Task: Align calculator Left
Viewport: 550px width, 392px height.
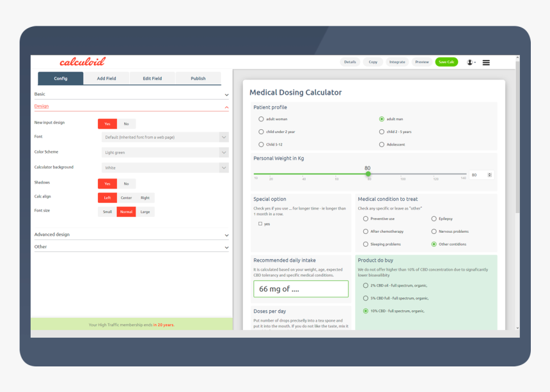Action: tap(107, 198)
